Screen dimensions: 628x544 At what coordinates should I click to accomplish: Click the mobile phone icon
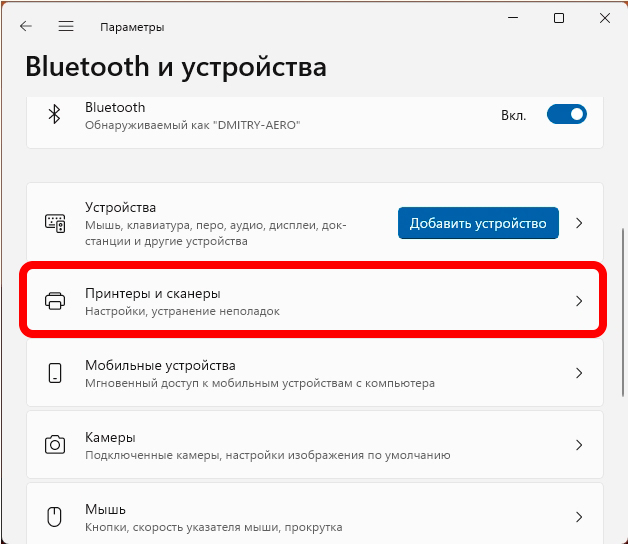coord(55,373)
